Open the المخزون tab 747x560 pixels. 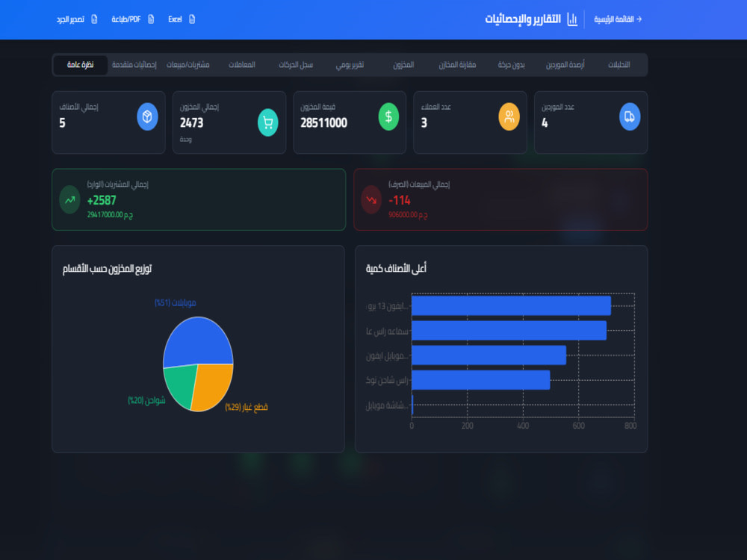pyautogui.click(x=403, y=65)
